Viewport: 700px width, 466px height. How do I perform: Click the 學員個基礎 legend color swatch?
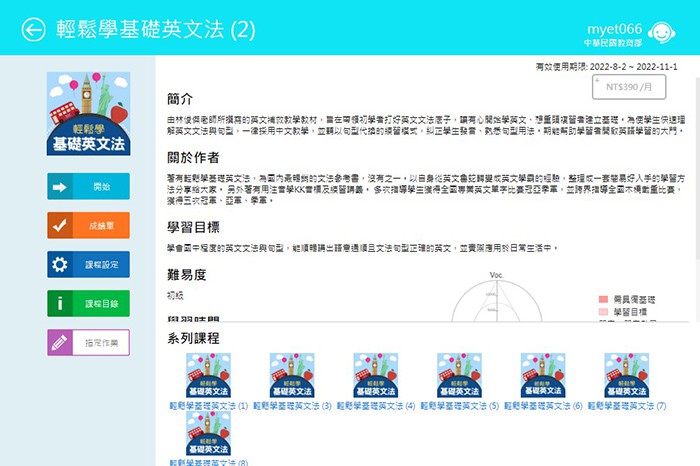coord(604,299)
